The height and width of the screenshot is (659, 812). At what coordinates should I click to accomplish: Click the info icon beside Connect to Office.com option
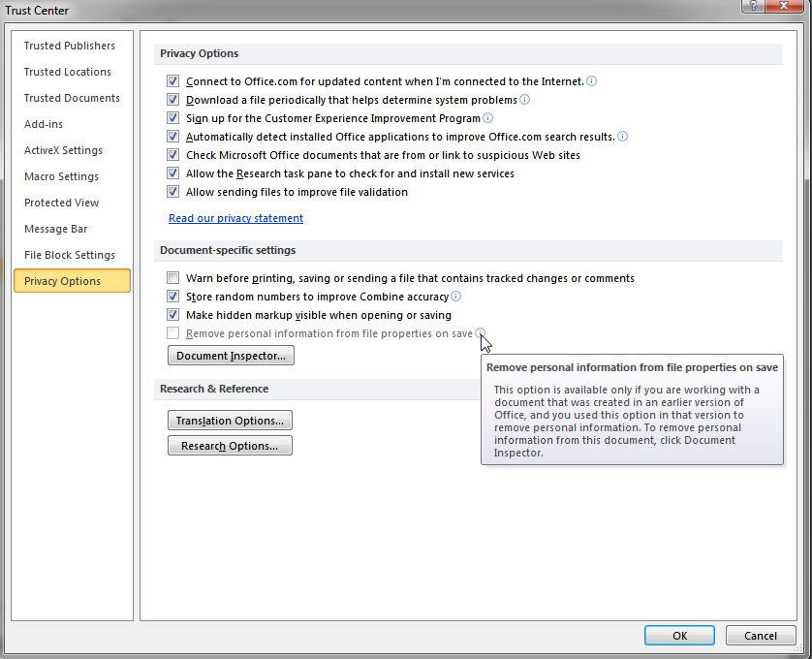pyautogui.click(x=591, y=81)
